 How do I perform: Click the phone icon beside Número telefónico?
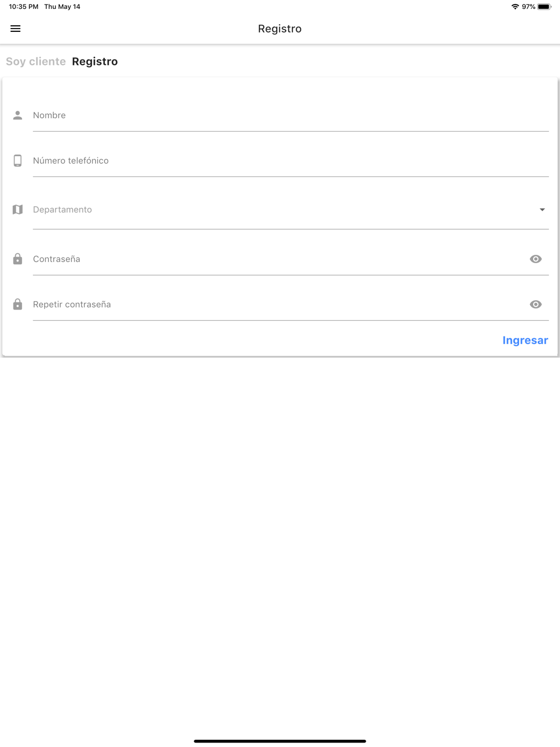tap(18, 161)
